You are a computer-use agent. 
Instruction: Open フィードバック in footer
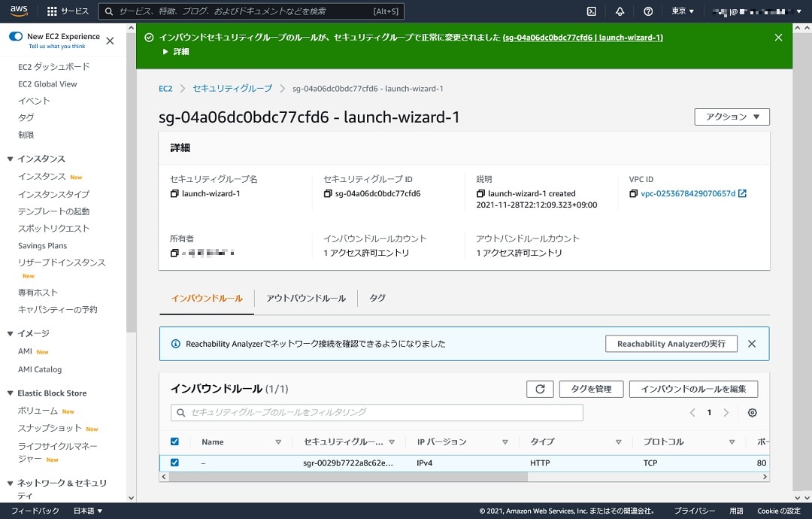pos(35,511)
